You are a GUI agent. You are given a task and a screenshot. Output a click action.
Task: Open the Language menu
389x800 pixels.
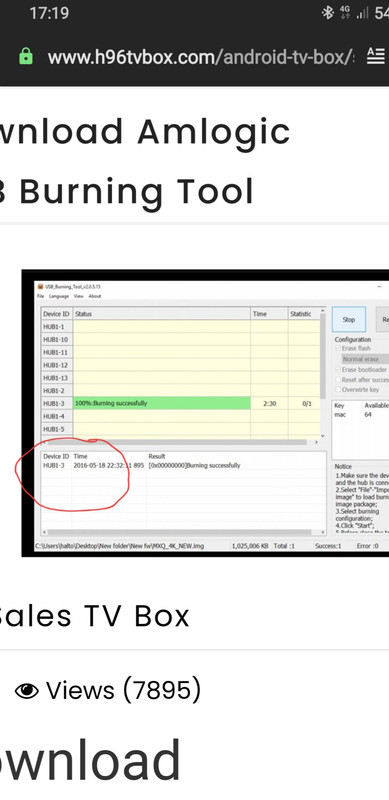tap(59, 296)
